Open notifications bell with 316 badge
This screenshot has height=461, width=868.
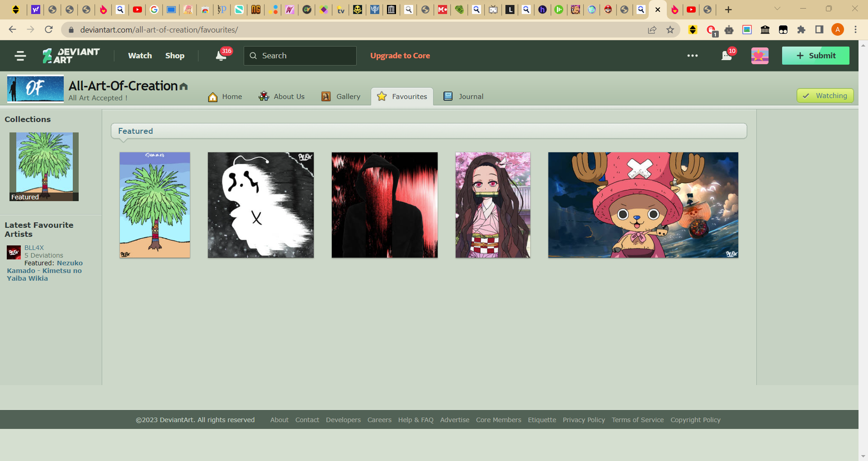click(x=221, y=56)
